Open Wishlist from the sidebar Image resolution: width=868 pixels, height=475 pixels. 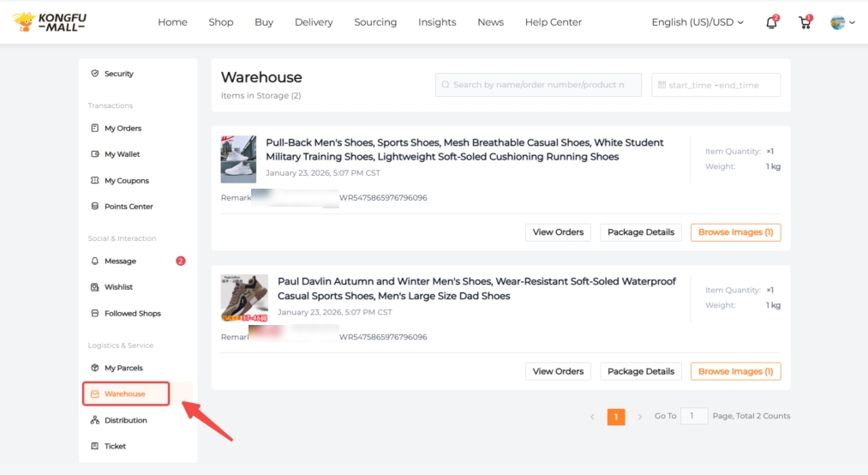pos(118,287)
